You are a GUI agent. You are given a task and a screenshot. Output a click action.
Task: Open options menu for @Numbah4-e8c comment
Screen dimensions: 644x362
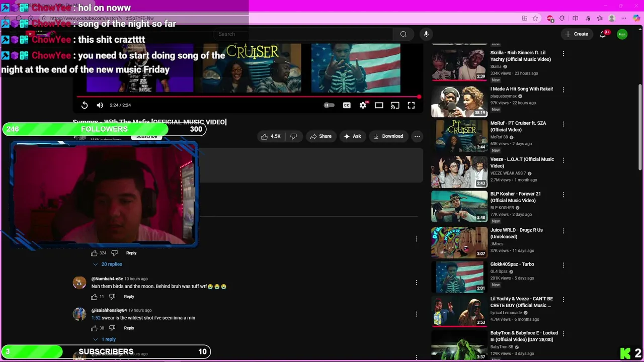[x=417, y=283]
